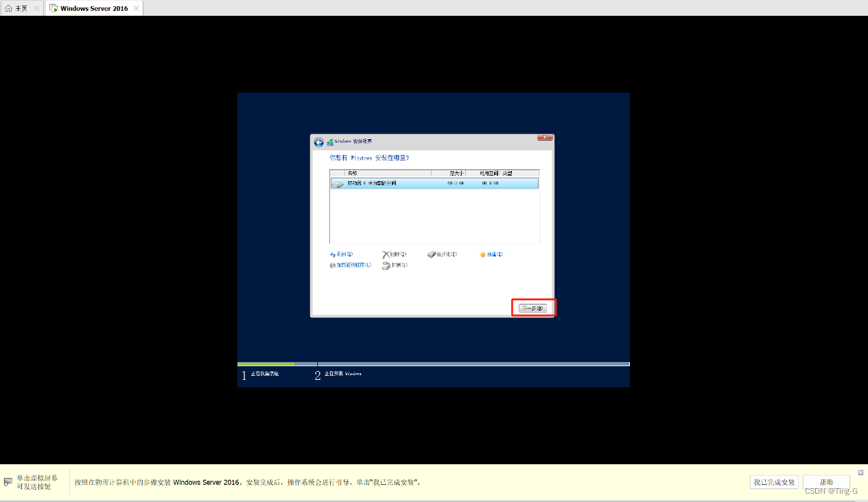Image resolution: width=868 pixels, height=502 pixels.
Task: Click the Next (下一步) button
Action: point(532,309)
